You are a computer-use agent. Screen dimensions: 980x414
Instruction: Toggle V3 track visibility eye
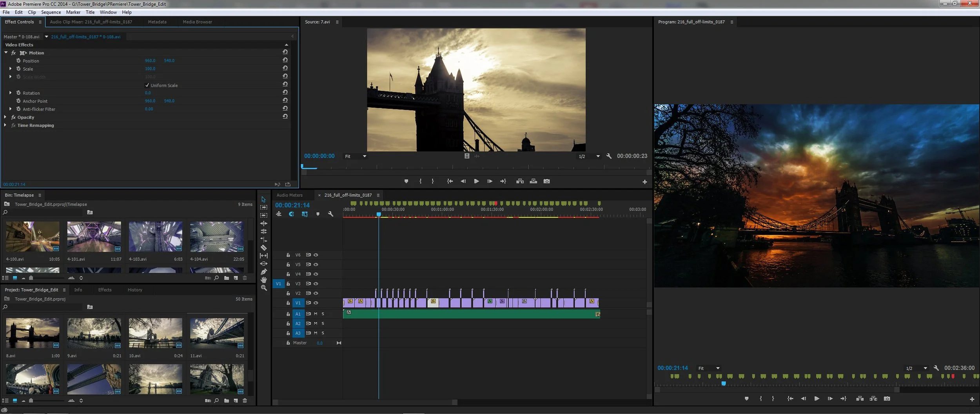[x=316, y=284]
